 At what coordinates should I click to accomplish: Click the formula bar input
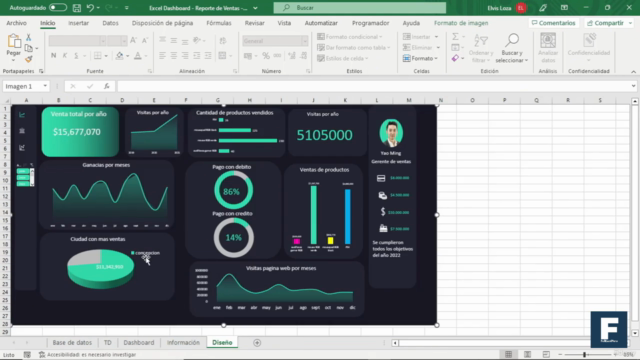pyautogui.click(x=373, y=86)
